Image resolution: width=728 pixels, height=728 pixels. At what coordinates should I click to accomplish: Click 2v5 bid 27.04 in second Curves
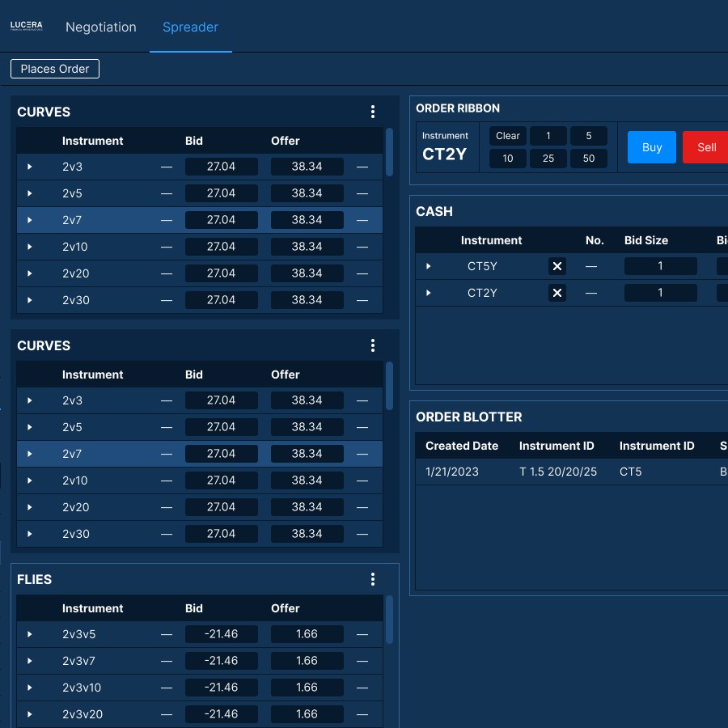(x=222, y=427)
